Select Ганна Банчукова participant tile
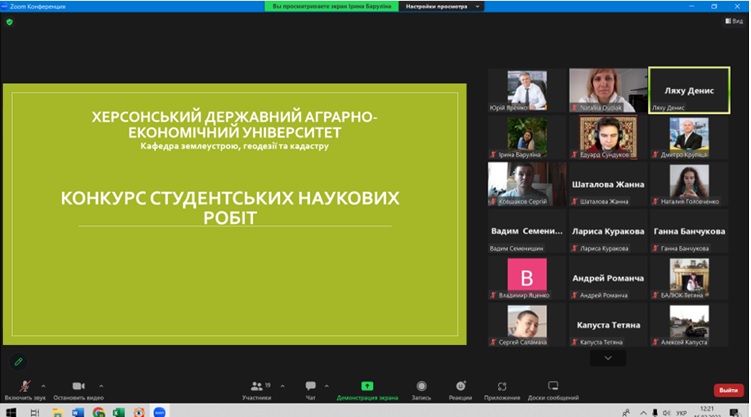Viewport: 751px width, 417px height. tap(689, 231)
